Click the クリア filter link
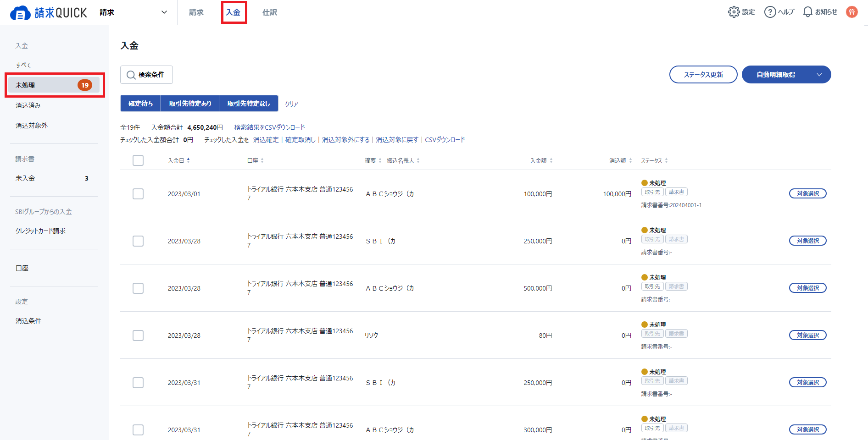The image size is (868, 440). point(292,104)
